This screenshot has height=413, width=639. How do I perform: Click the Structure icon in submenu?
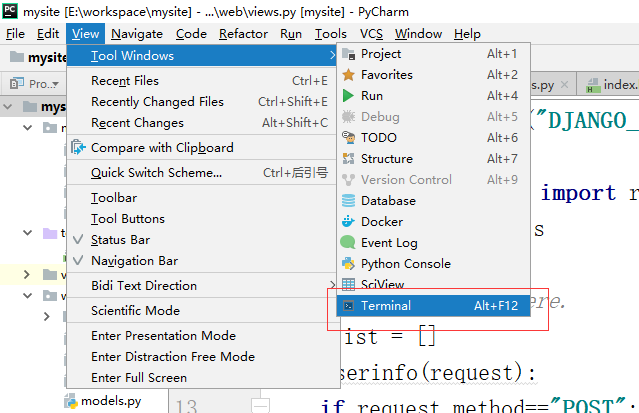[x=348, y=159]
